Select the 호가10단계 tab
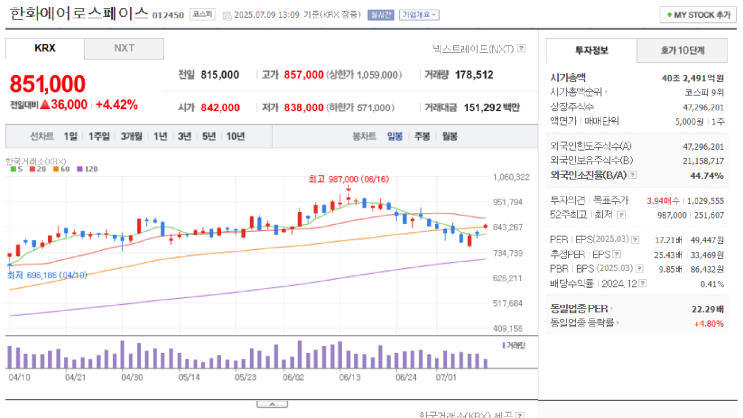 (682, 50)
